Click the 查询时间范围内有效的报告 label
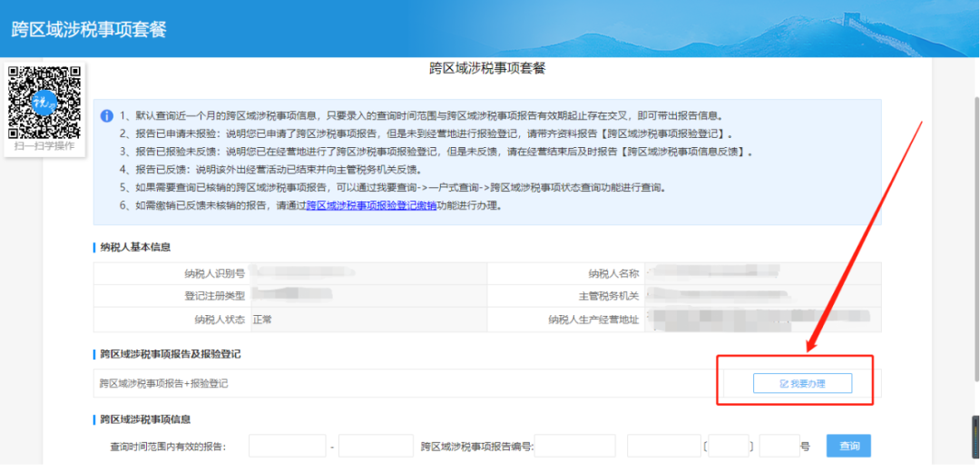The image size is (980, 473). 168,447
